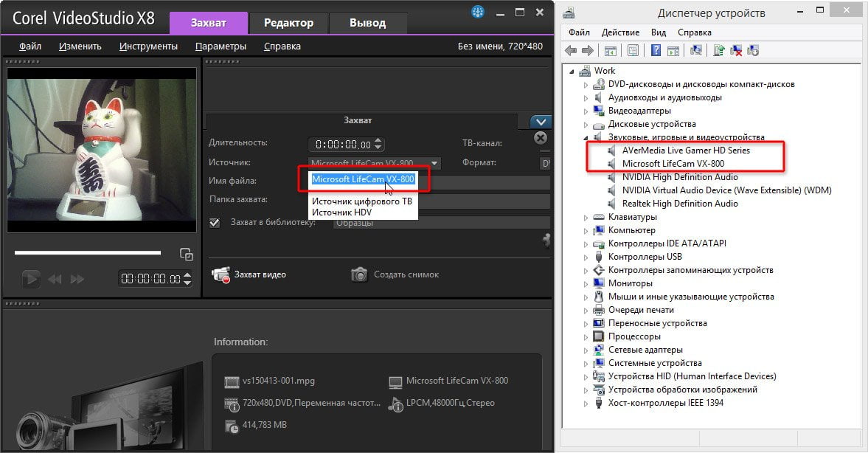Open the Вид menu in Device Manager
Viewport: 868px width, 453px height.
point(659,32)
